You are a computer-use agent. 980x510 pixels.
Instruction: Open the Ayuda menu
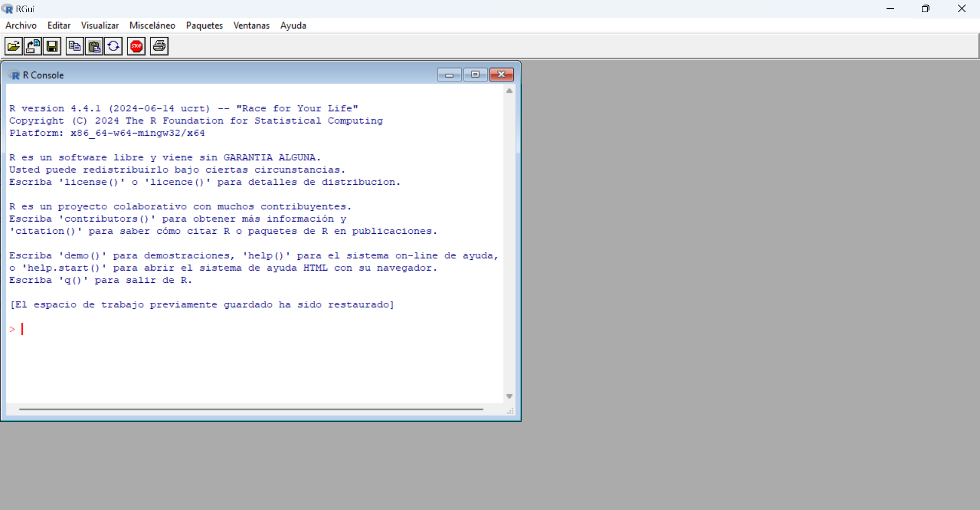(293, 26)
